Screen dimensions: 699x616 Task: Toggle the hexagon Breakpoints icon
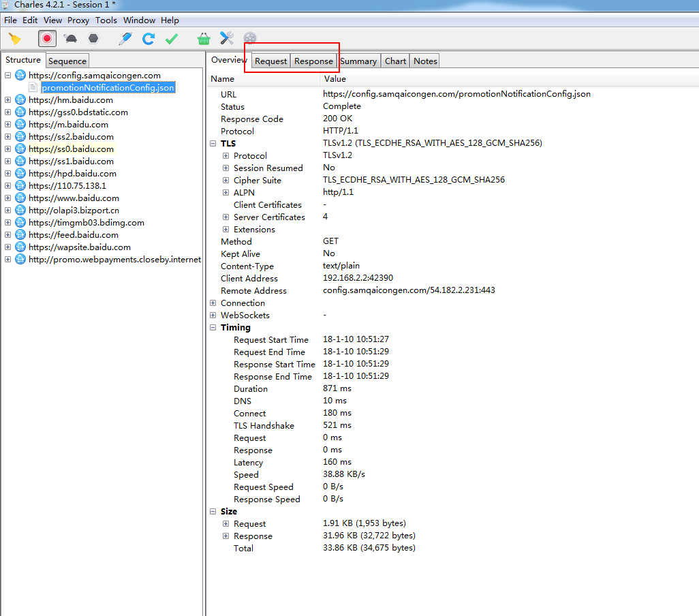pyautogui.click(x=93, y=39)
